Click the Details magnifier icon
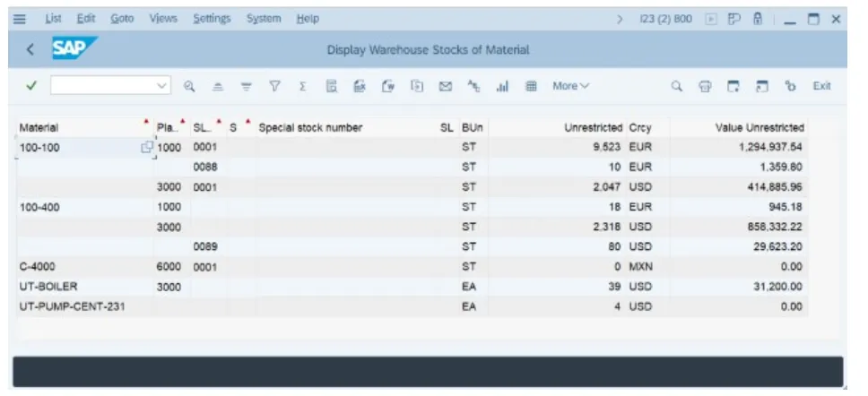Image resolution: width=868 pixels, height=396 pixels. point(189,86)
